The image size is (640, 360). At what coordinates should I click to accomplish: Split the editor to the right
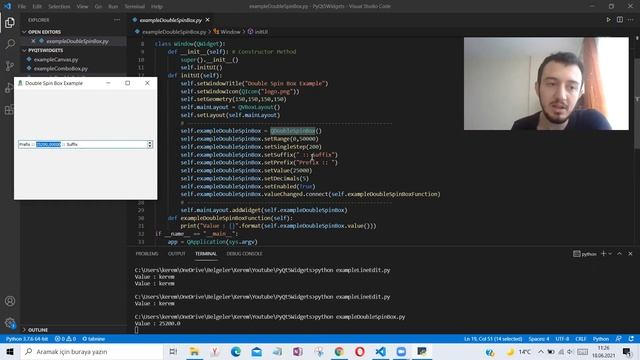620,20
